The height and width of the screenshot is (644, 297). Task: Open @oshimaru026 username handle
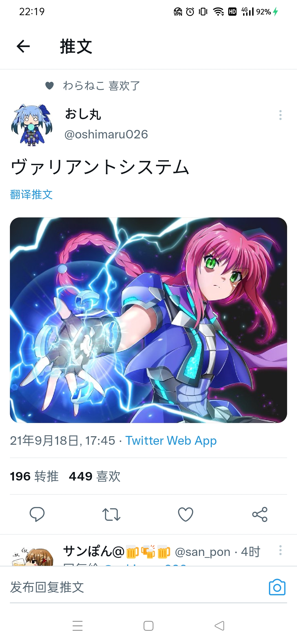106,135
